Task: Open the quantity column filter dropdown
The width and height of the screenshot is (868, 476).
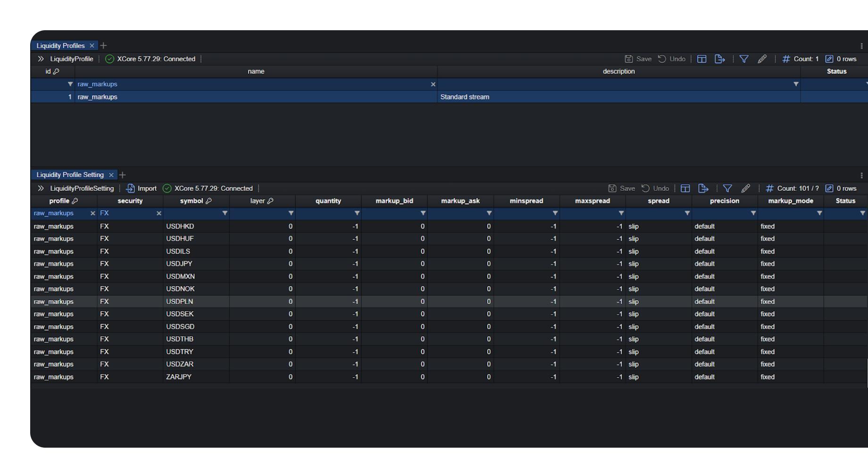Action: 357,213
